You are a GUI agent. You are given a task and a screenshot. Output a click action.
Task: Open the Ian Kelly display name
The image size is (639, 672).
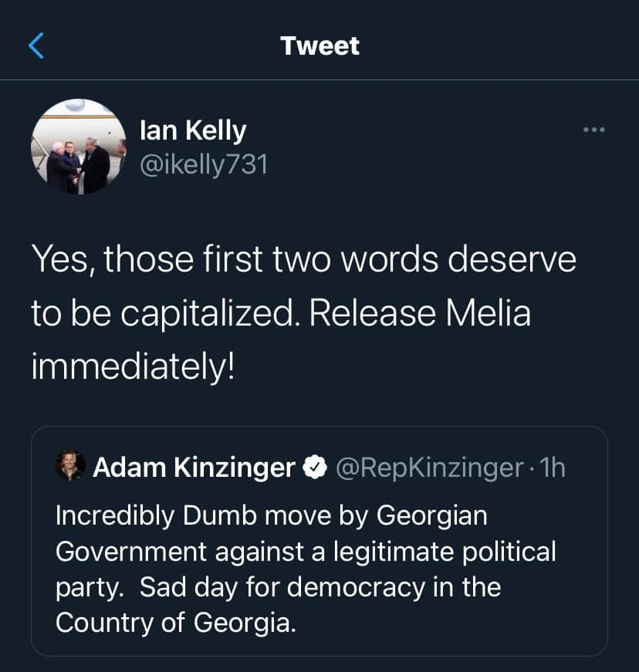(193, 130)
